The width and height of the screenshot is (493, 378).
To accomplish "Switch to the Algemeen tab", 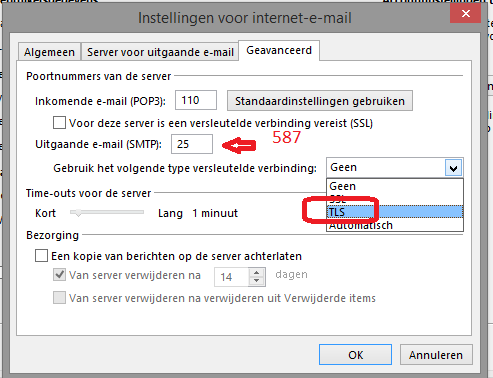I will [x=49, y=52].
